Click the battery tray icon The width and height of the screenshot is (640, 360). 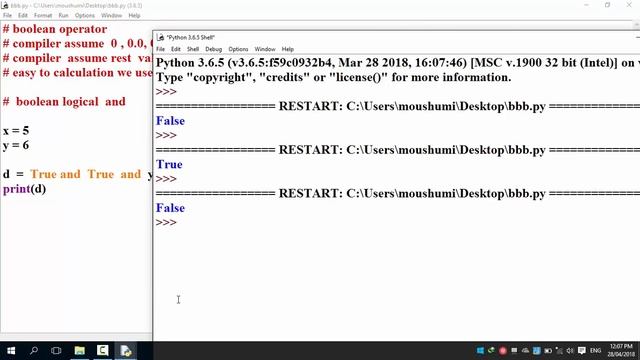(548, 351)
